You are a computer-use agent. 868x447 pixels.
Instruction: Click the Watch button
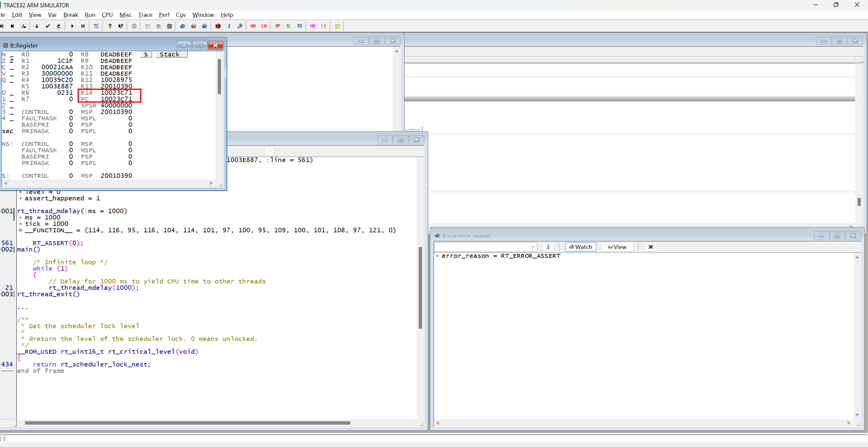(580, 247)
